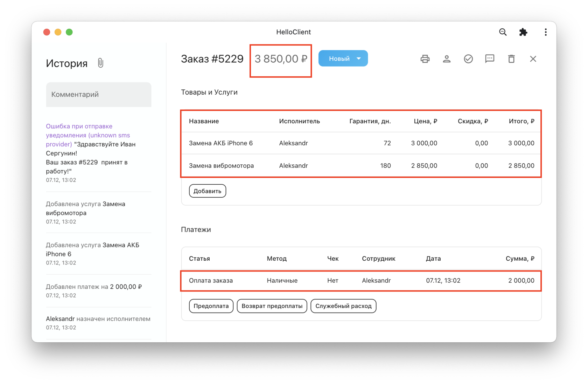Click the Нет receipt cell

(x=332, y=280)
